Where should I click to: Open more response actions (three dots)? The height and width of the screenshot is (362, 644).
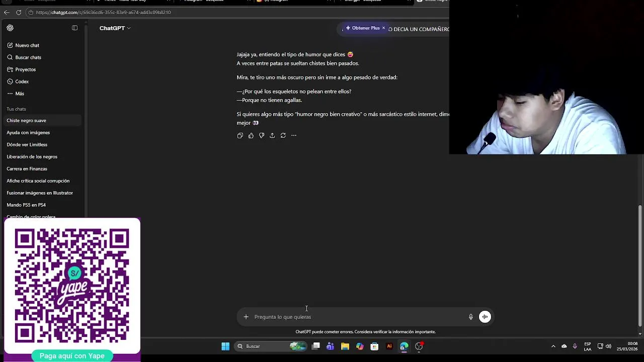click(x=294, y=136)
